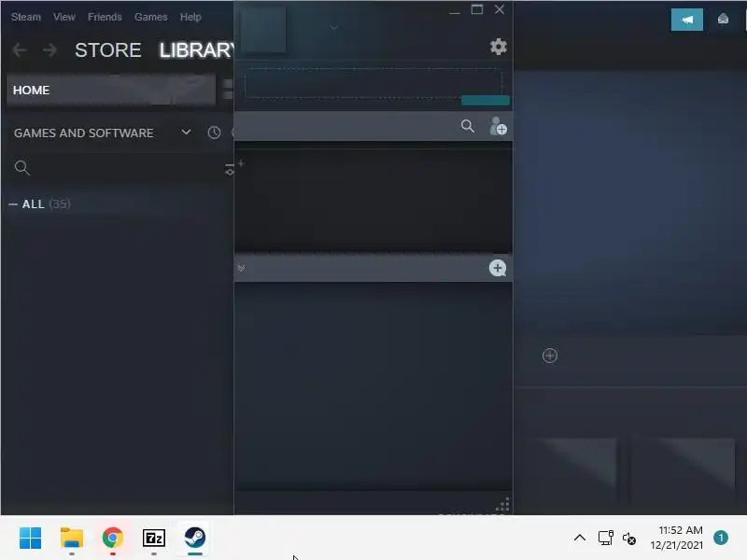The height and width of the screenshot is (560, 747).
Task: Collapse the group chats section chevron
Action: point(241,268)
